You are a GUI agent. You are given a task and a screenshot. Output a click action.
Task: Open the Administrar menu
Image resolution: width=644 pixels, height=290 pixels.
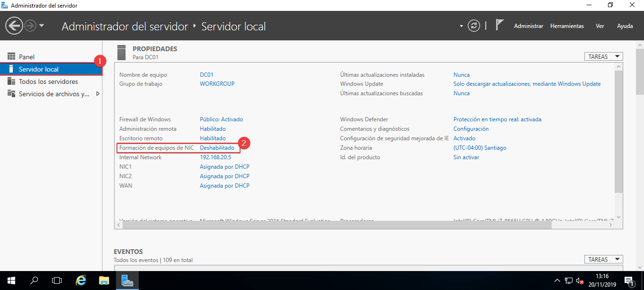coord(528,26)
